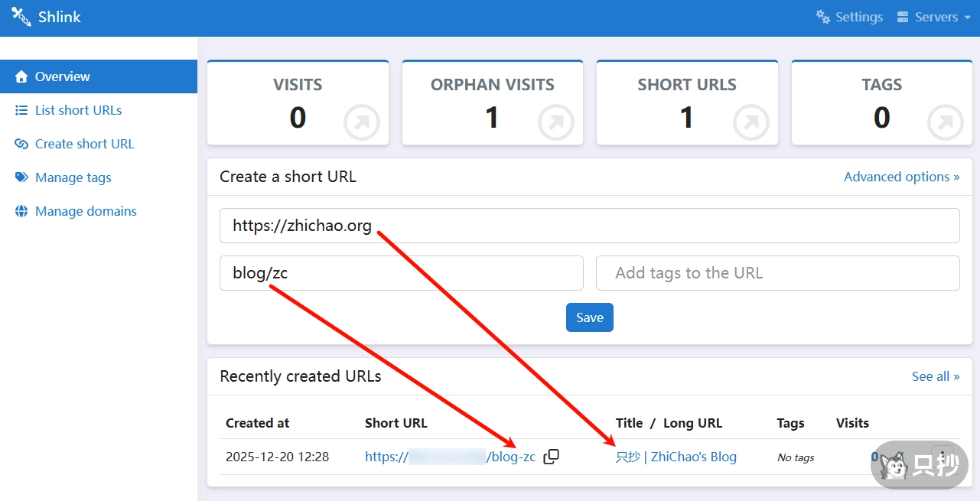Click the Manage tags icon
The width and height of the screenshot is (980, 501).
click(x=21, y=177)
